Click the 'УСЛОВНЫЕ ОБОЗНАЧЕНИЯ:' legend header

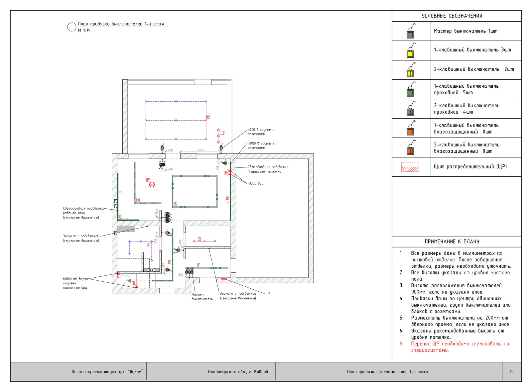coord(453,16)
